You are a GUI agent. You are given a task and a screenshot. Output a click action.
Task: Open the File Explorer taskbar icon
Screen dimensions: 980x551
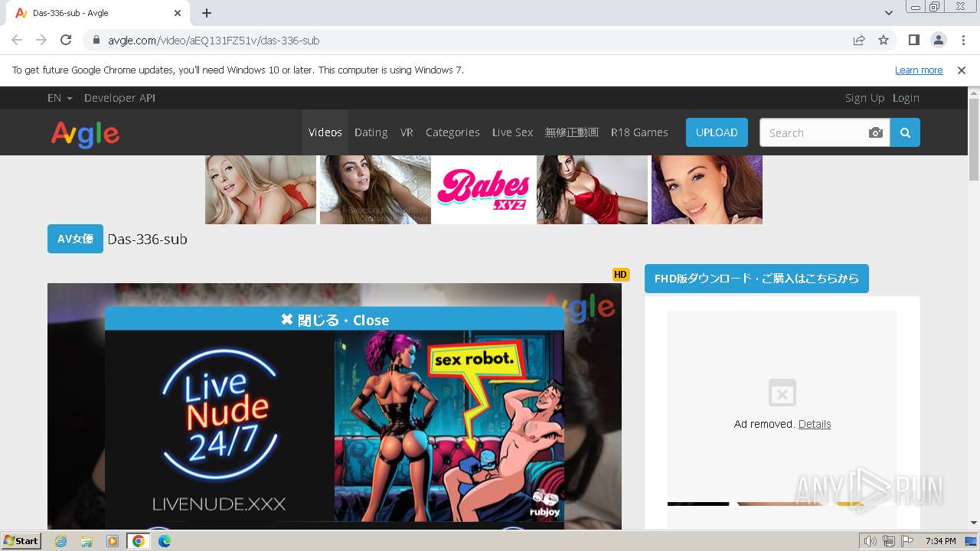pyautogui.click(x=87, y=541)
